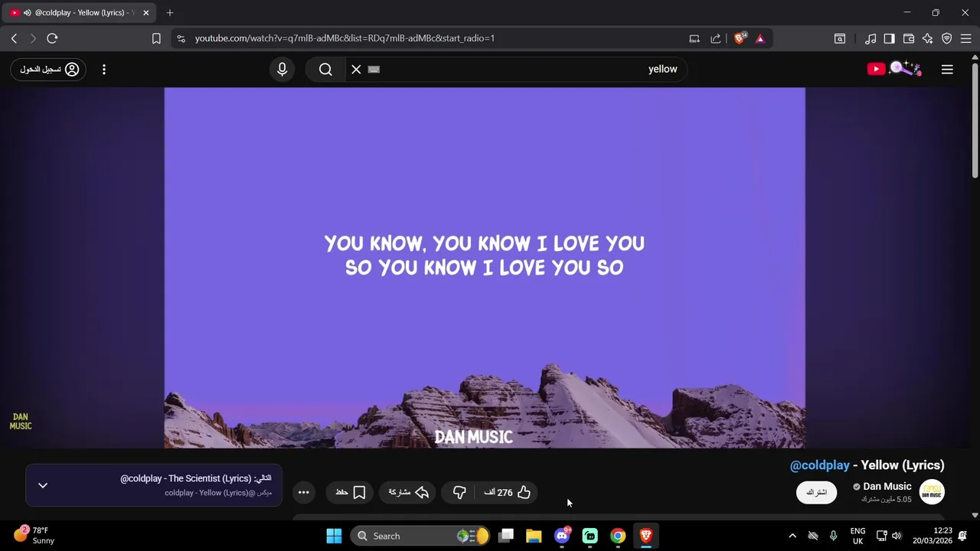Open File Explorer from the taskbar
Image resolution: width=980 pixels, height=551 pixels.
pos(534,536)
